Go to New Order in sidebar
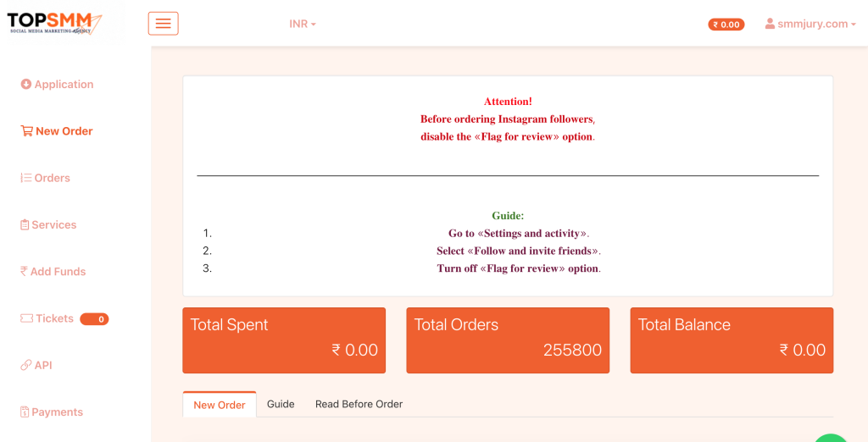This screenshot has width=868, height=442. tap(57, 131)
